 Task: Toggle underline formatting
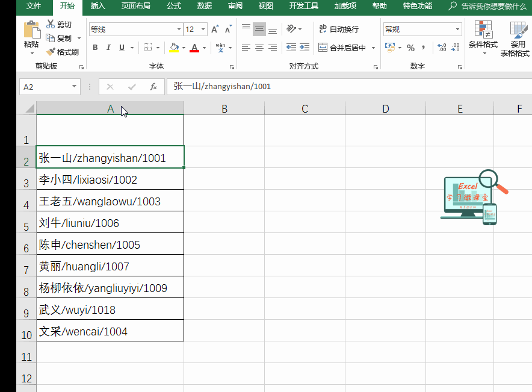click(x=122, y=48)
